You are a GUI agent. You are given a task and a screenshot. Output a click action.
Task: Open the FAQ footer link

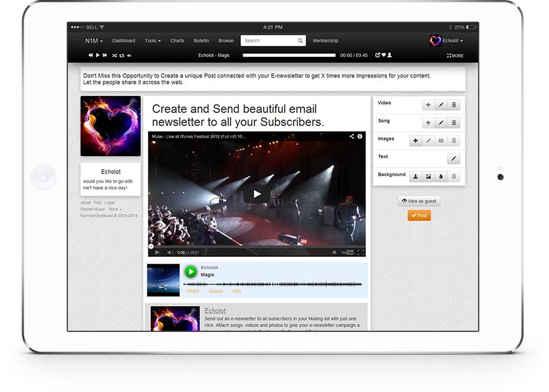(x=97, y=203)
